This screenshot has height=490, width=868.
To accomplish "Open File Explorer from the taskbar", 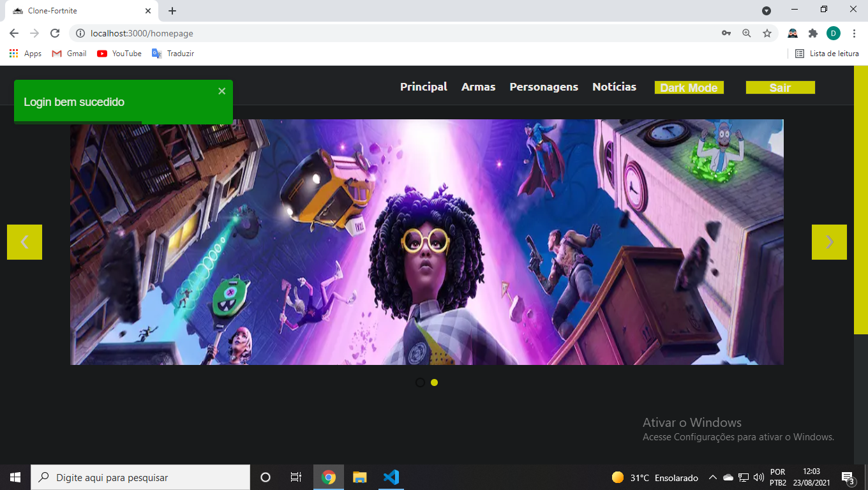I will pos(360,477).
